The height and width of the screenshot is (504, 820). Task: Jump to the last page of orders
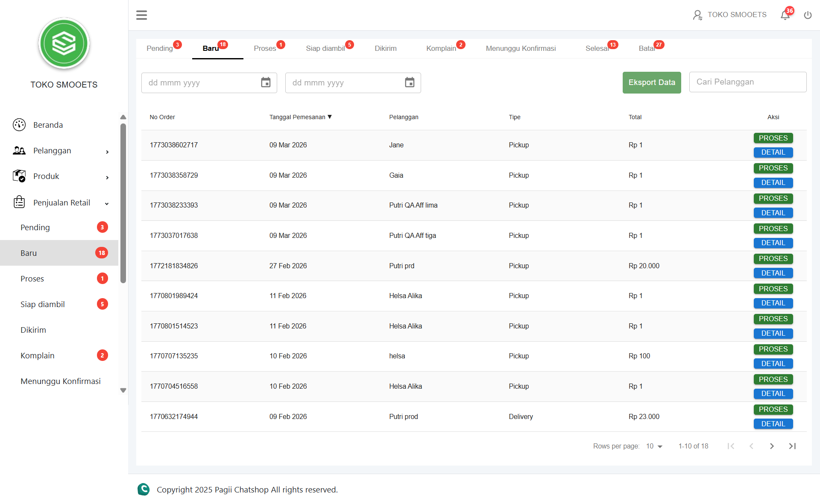pyautogui.click(x=792, y=446)
